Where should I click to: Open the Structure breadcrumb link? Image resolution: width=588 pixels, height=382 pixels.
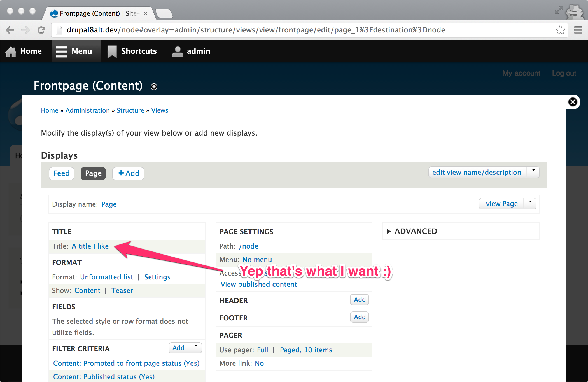point(130,110)
